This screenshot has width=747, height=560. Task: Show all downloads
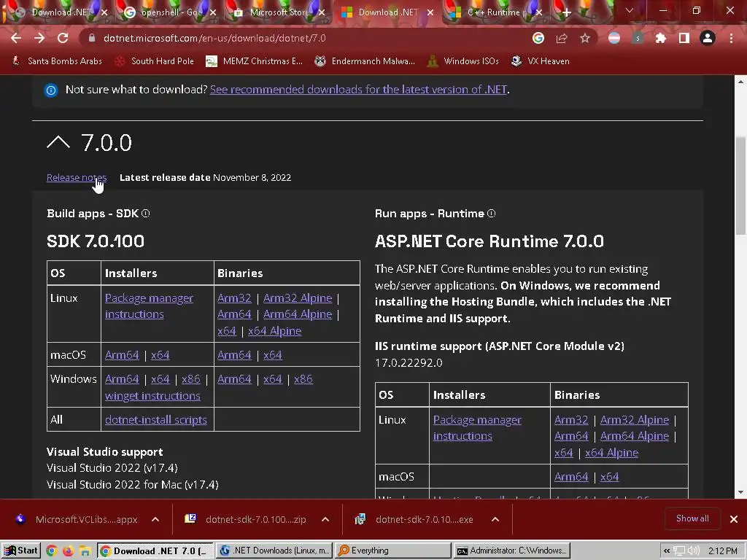692,518
